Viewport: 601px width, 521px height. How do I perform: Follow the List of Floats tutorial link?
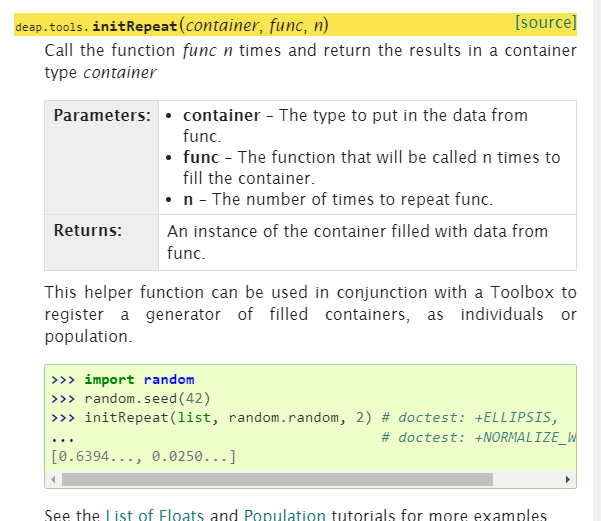pyautogui.click(x=154, y=515)
